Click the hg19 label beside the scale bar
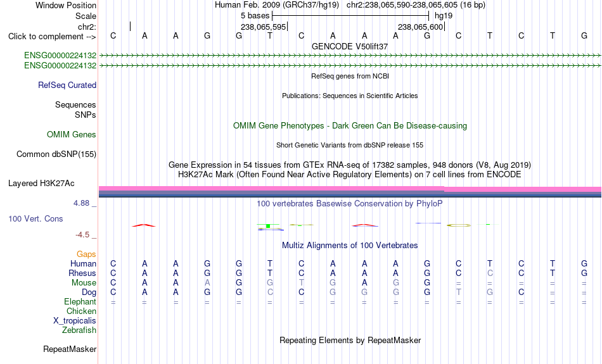 (444, 16)
